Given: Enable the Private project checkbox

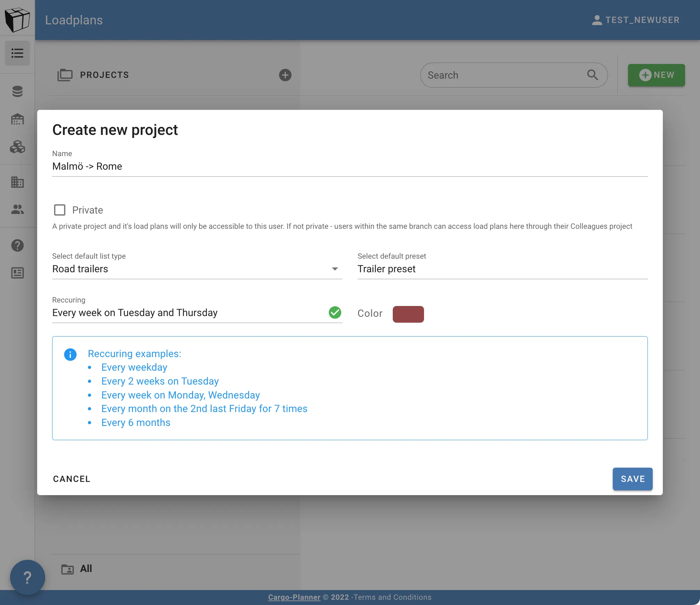Looking at the screenshot, I should pos(60,210).
